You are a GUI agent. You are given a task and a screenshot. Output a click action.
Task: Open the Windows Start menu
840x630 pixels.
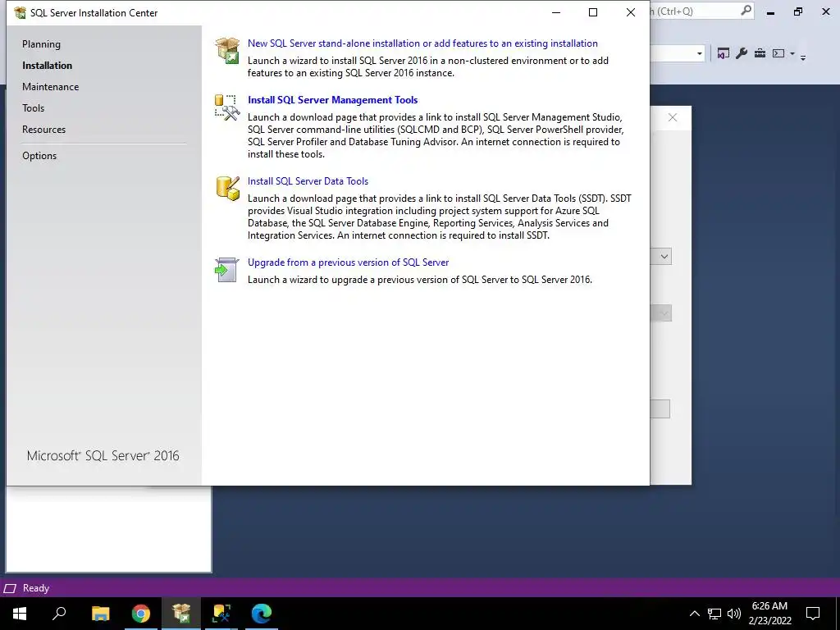pyautogui.click(x=20, y=614)
